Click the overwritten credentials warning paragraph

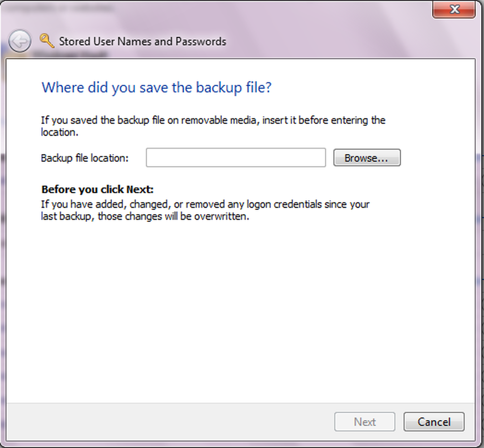205,210
